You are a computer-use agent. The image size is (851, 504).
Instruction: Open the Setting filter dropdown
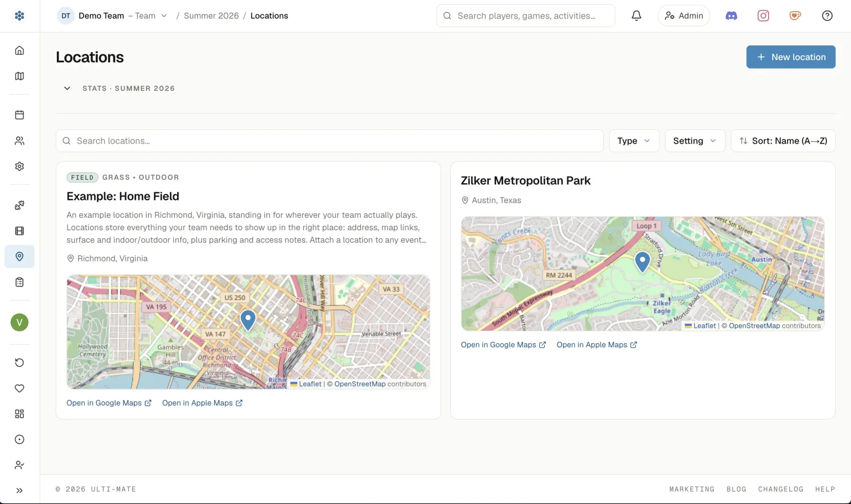point(695,141)
